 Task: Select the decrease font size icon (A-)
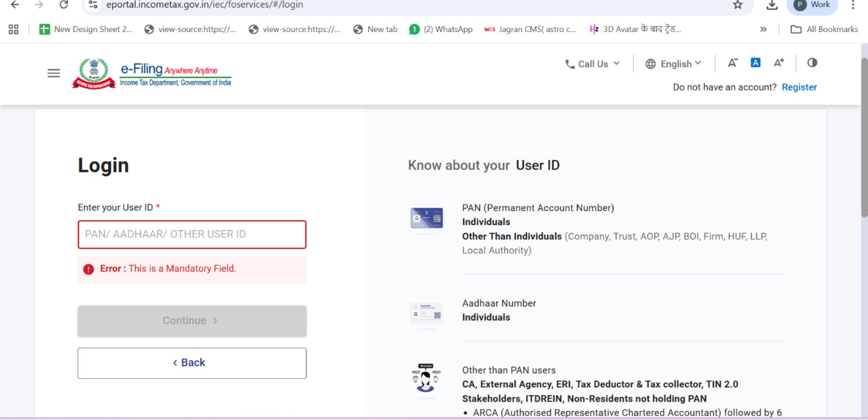[732, 63]
